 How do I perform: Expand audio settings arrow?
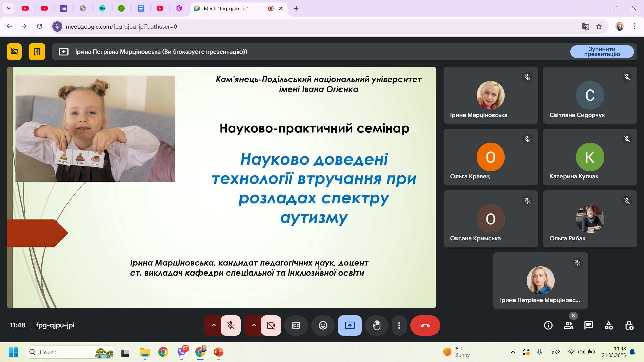tap(213, 325)
